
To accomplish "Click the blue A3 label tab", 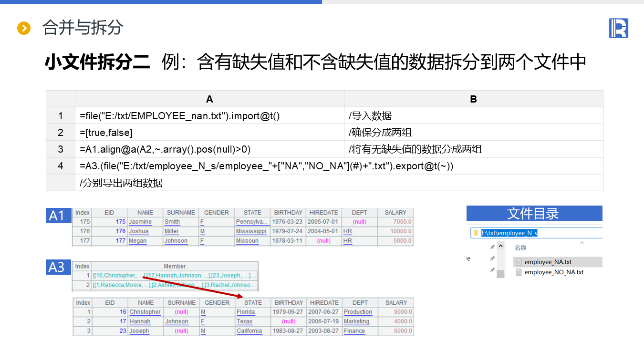I will pos(57,267).
